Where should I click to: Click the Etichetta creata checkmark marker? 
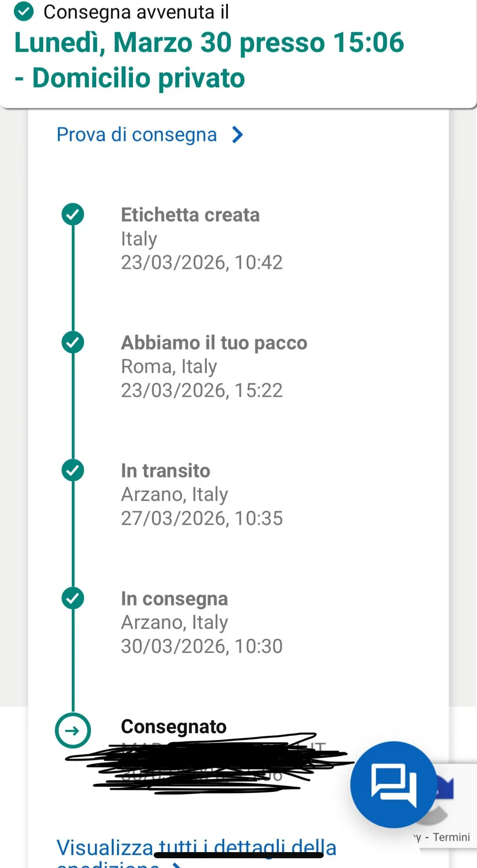point(73,214)
